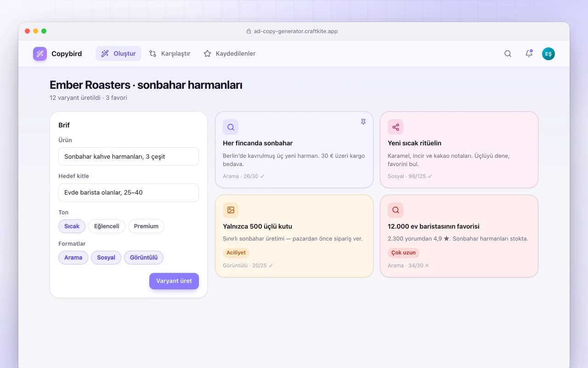Toggle the Sosyal format chip

(x=106, y=258)
